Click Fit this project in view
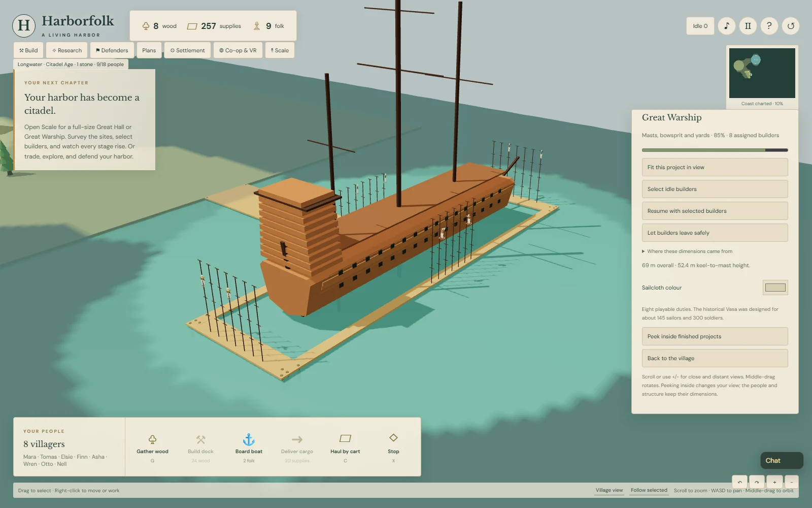This screenshot has height=508, width=812. (x=715, y=167)
